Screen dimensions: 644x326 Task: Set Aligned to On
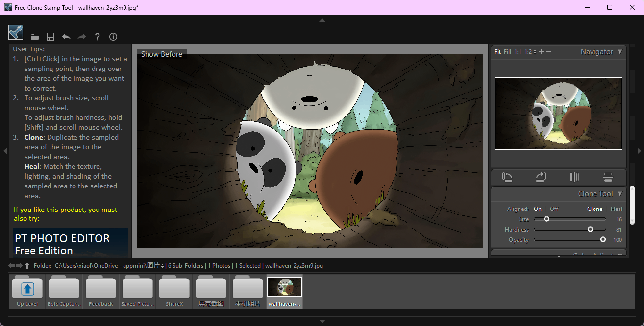[x=538, y=209]
